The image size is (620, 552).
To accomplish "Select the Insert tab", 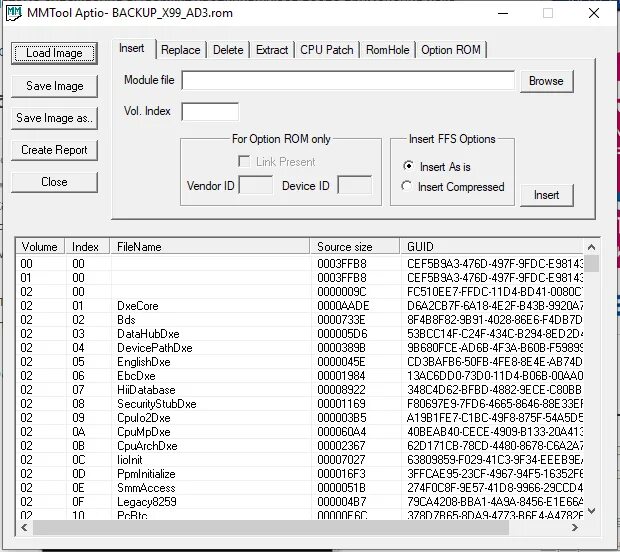I will pos(132,48).
